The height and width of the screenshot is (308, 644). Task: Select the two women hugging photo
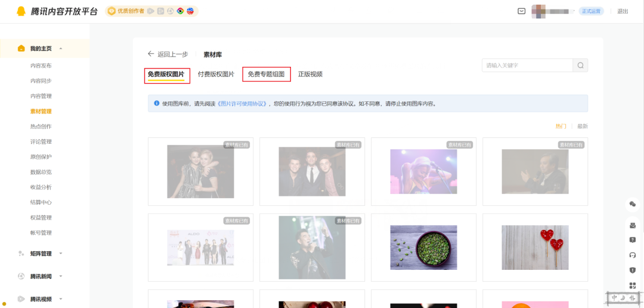pos(200,171)
